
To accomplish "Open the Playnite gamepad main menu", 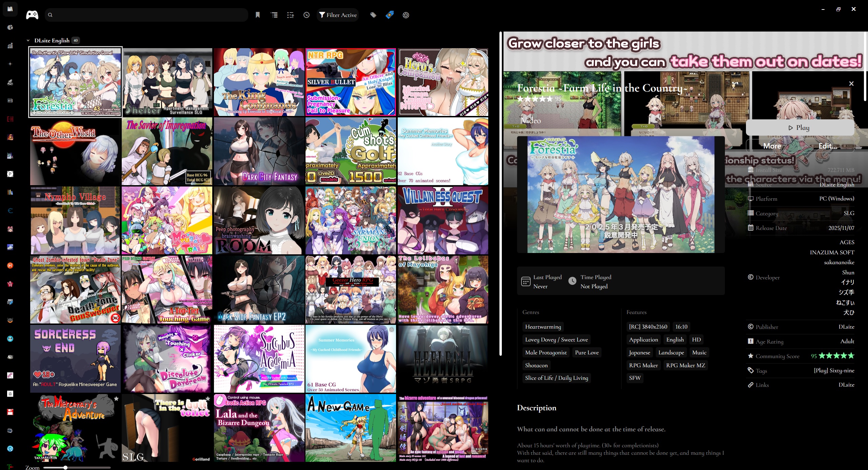I will tap(32, 15).
